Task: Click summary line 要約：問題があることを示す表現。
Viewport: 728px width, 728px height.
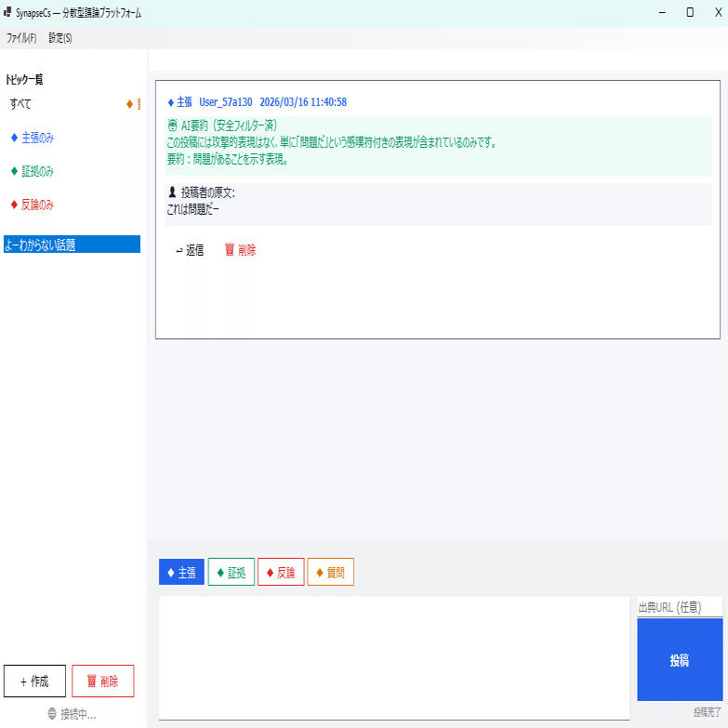Action: [228, 159]
